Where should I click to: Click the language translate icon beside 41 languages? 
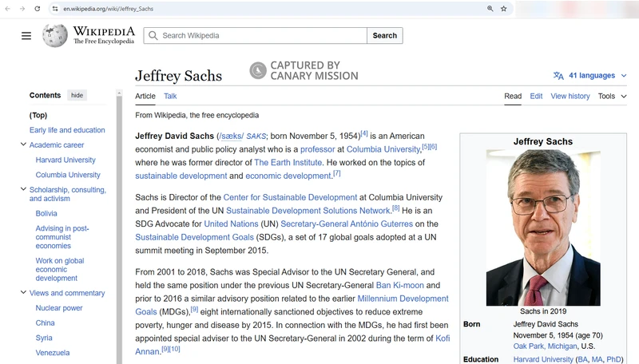pos(558,75)
